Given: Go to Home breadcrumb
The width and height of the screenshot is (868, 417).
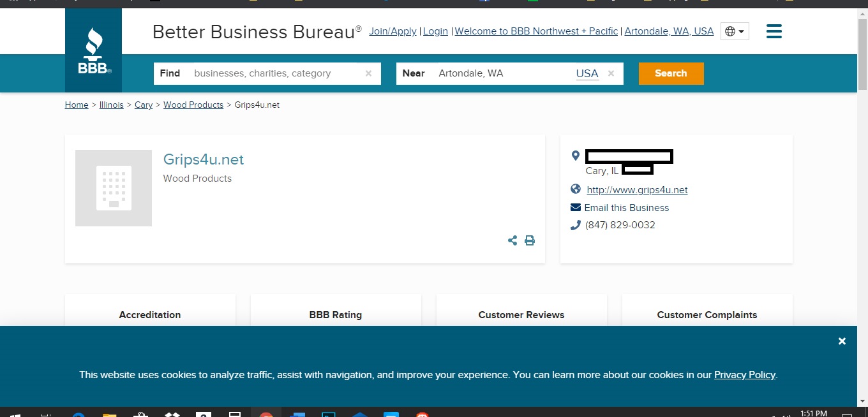Looking at the screenshot, I should 77,105.
